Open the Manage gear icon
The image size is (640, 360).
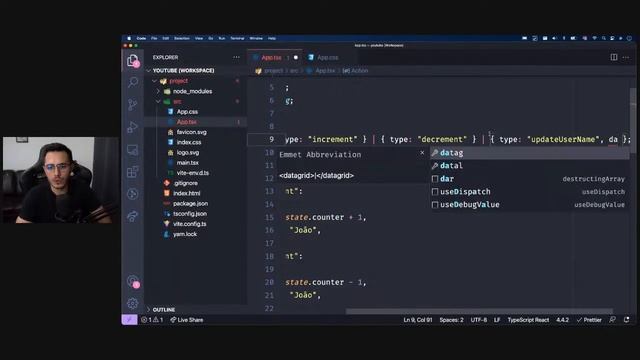pos(133,303)
